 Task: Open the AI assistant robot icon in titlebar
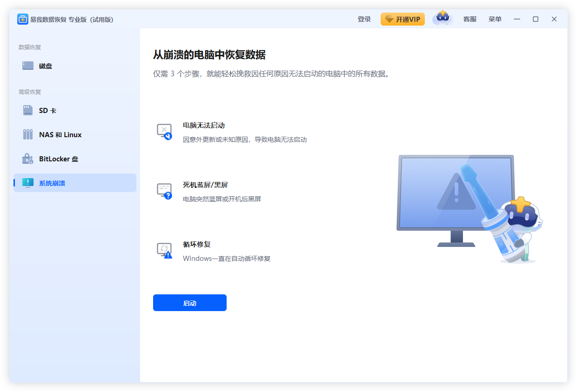point(442,19)
